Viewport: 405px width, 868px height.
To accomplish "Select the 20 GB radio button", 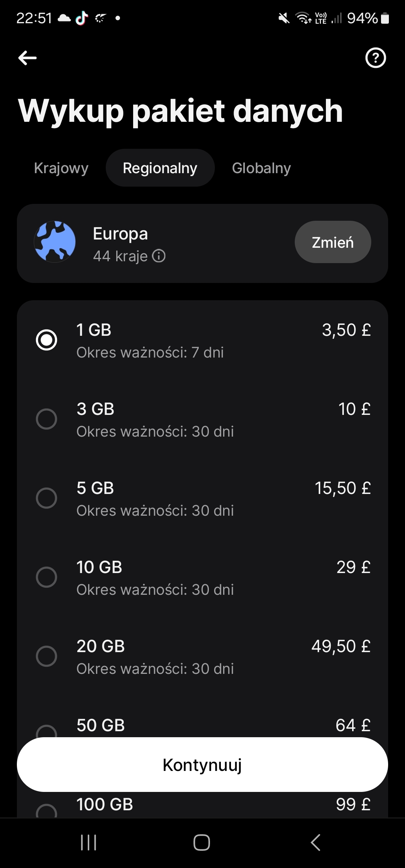I will [x=46, y=656].
